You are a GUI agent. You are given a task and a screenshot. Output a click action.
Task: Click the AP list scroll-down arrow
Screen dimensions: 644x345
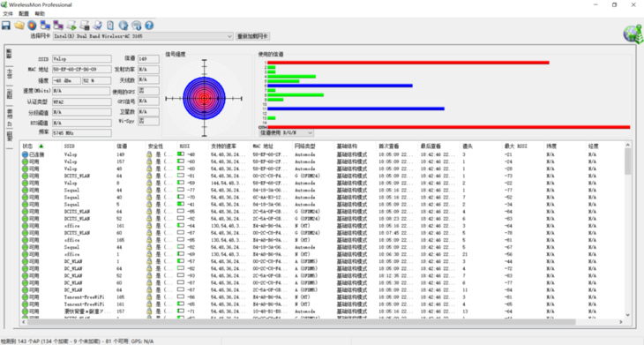click(627, 315)
